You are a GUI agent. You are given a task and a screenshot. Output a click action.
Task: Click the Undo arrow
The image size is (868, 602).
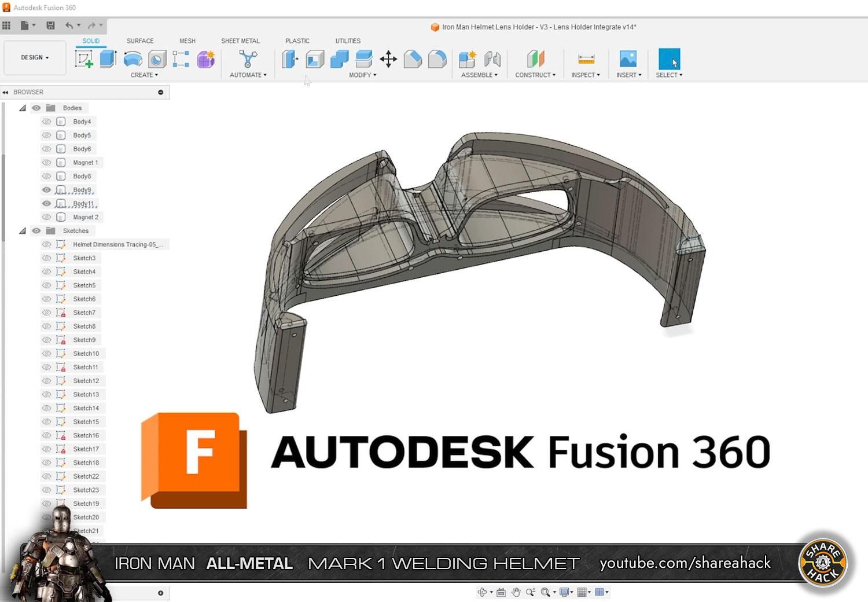[69, 25]
